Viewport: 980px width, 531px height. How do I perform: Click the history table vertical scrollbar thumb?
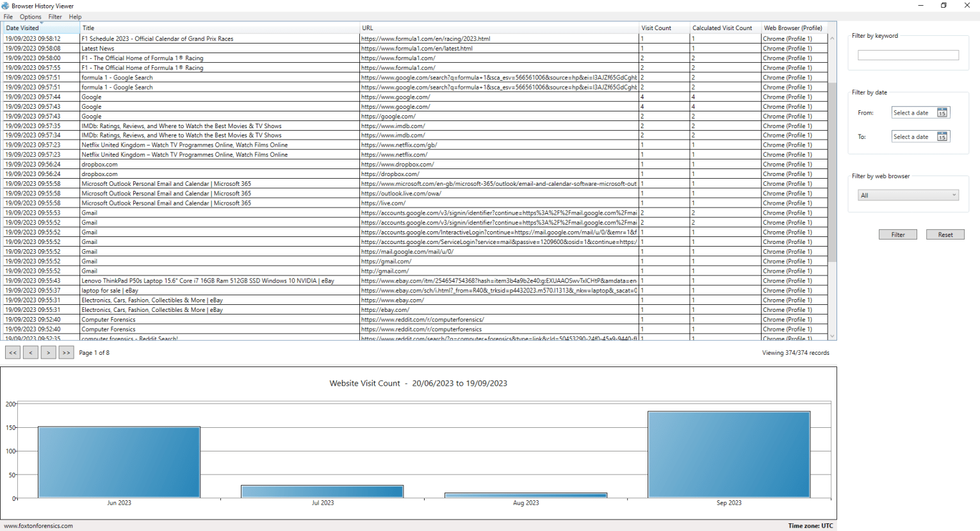tap(832, 172)
